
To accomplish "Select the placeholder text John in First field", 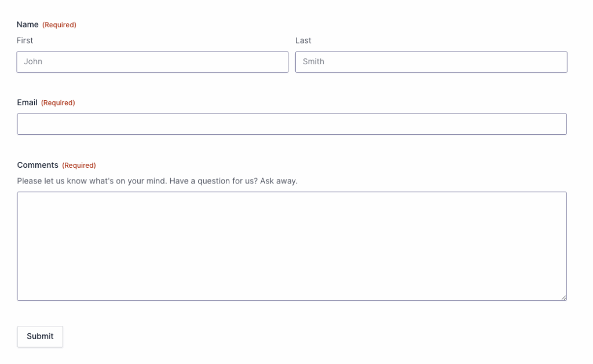I will [x=33, y=61].
